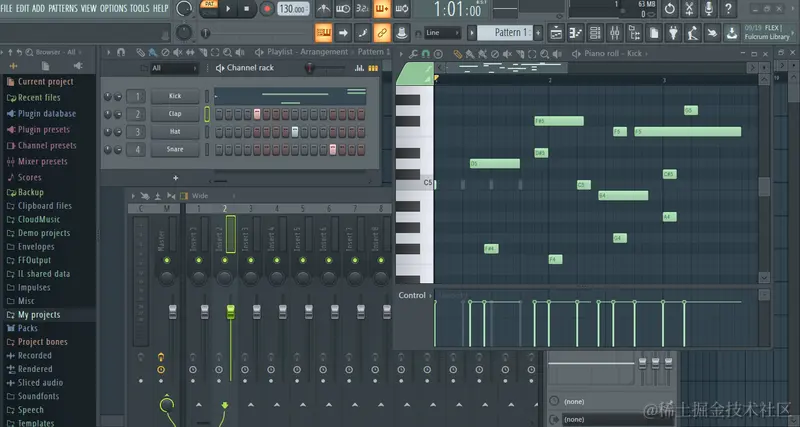
Task: Open the Playlist view icon in main toolbar
Action: point(556,33)
